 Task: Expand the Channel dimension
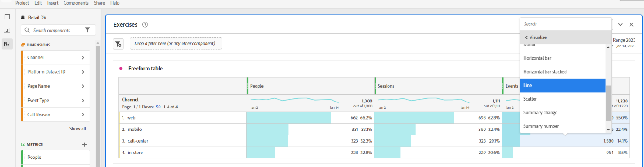[x=83, y=57]
